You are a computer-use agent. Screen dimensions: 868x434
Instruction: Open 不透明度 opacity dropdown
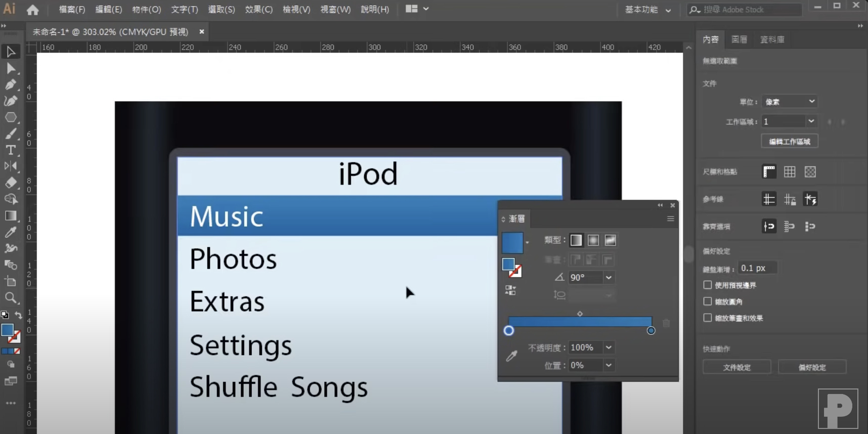[x=609, y=348]
